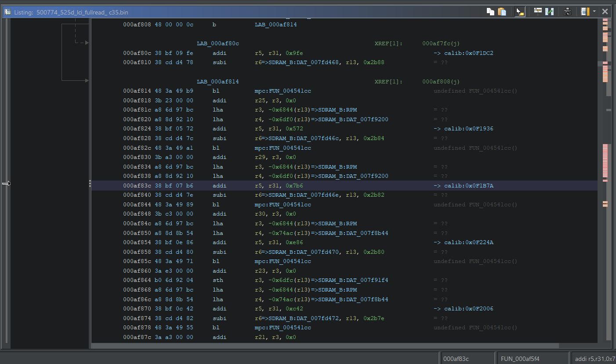This screenshot has height=364, width=616.
Task: Click XREF address 000af7fc(j)
Action: pos(441,43)
